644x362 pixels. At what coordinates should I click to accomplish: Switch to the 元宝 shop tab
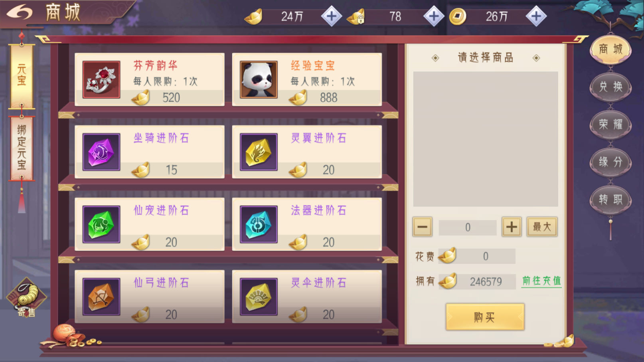(22, 76)
